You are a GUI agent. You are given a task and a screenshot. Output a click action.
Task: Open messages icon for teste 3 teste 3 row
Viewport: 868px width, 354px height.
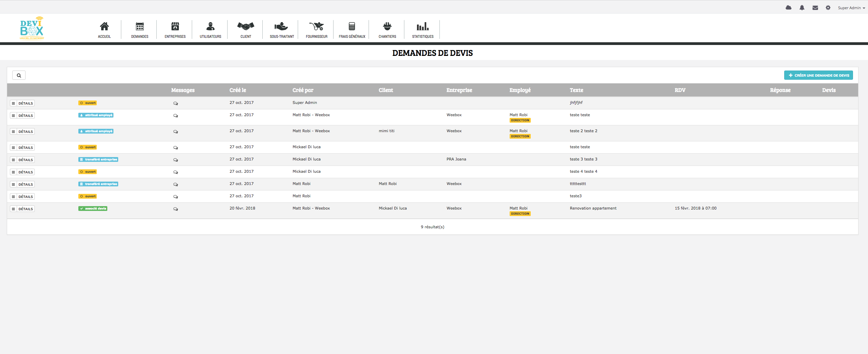point(175,160)
